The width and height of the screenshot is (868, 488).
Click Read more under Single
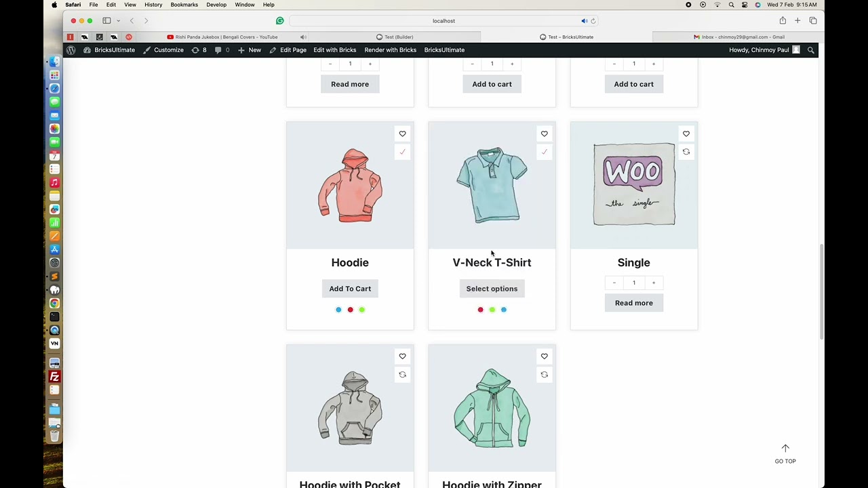(633, 303)
